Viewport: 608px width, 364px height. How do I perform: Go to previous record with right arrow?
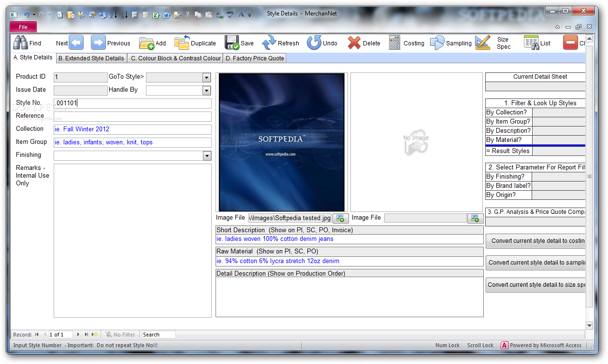tap(98, 43)
